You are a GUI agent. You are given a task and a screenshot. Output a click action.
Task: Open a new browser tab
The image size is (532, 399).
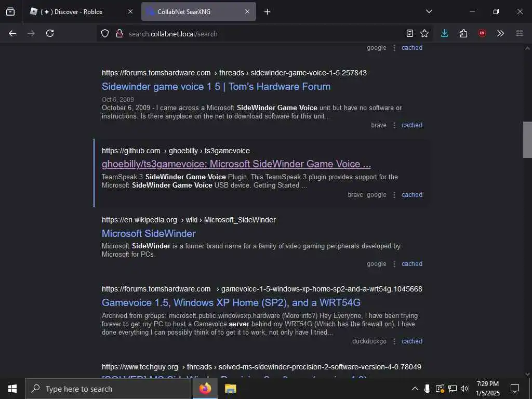point(268,12)
